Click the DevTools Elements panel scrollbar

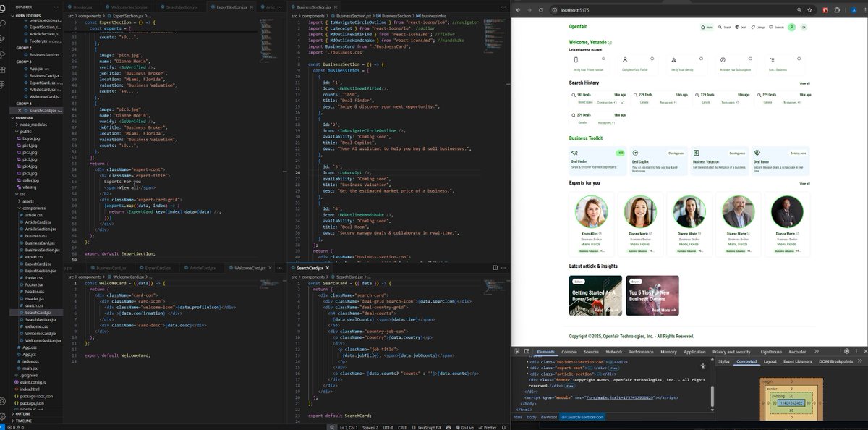[x=712, y=397]
